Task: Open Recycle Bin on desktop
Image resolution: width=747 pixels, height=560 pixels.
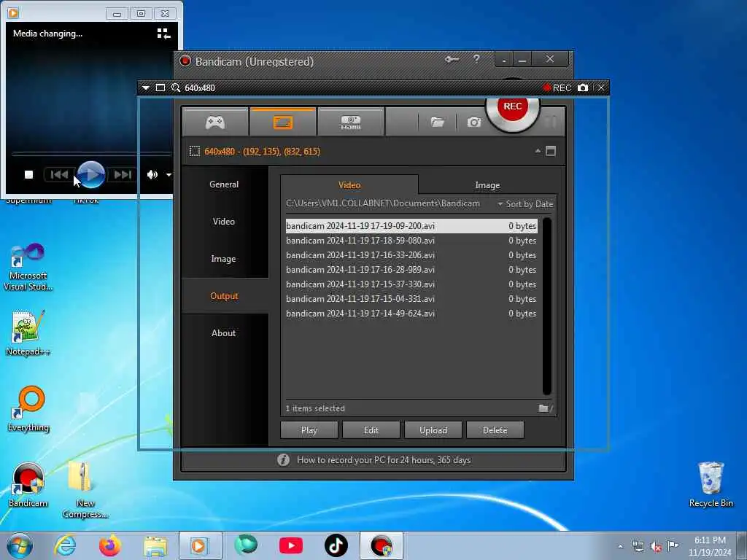Action: coord(711,485)
